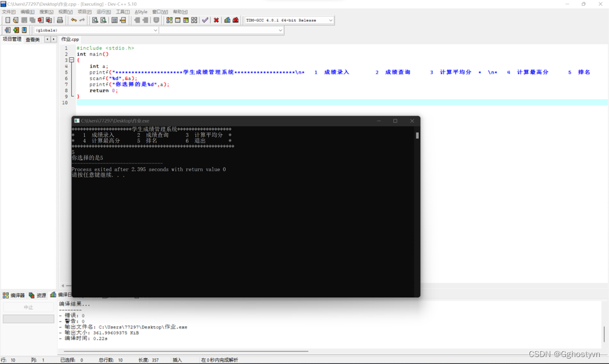Click the Rebuild All icon
This screenshot has width=609, height=364.
tap(194, 20)
